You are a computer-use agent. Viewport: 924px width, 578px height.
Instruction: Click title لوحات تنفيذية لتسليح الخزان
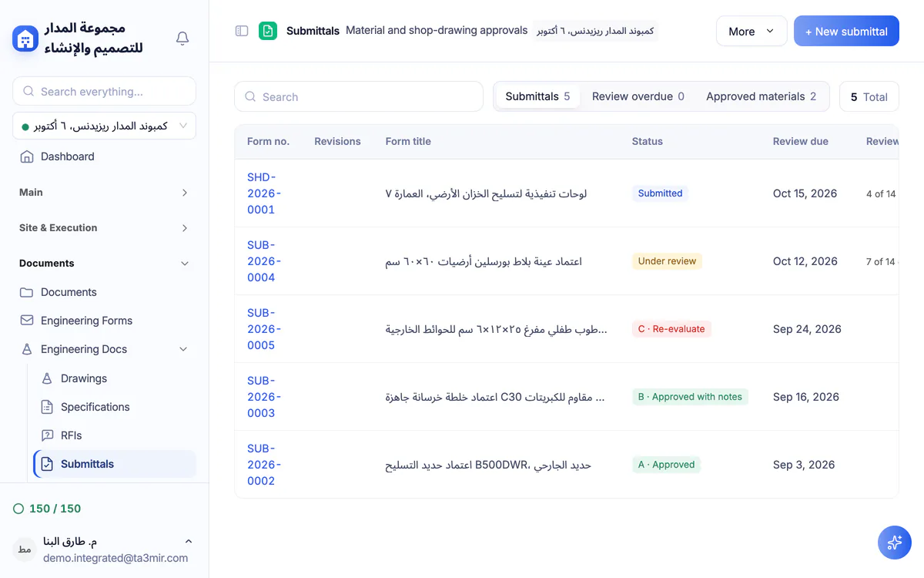pyautogui.click(x=486, y=193)
